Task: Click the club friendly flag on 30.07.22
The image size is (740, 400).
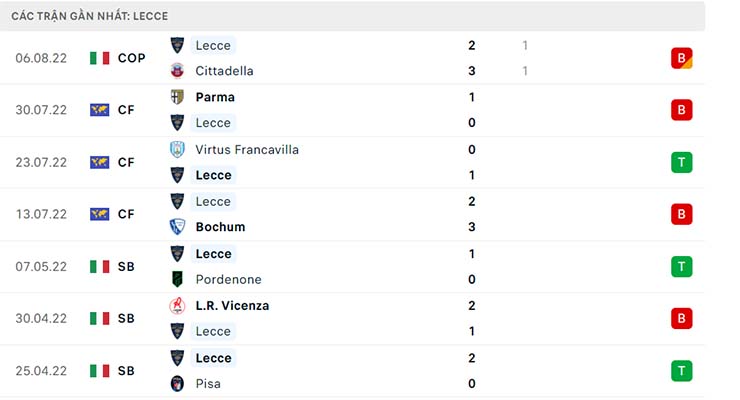Action: (x=99, y=110)
